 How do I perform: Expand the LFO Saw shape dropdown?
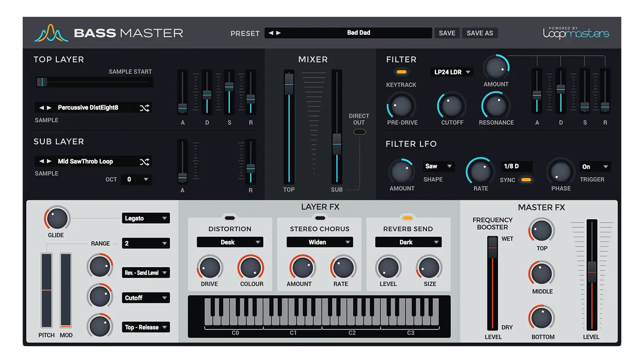tap(439, 167)
